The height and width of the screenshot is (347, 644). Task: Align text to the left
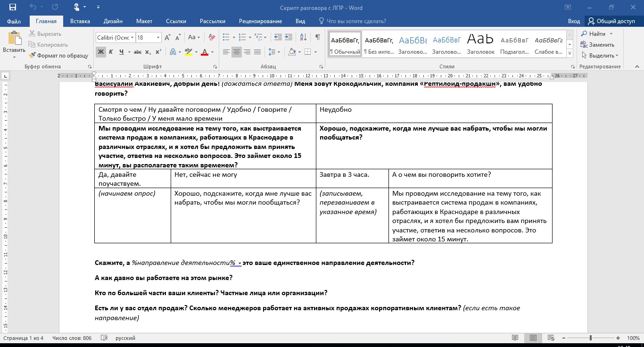226,52
